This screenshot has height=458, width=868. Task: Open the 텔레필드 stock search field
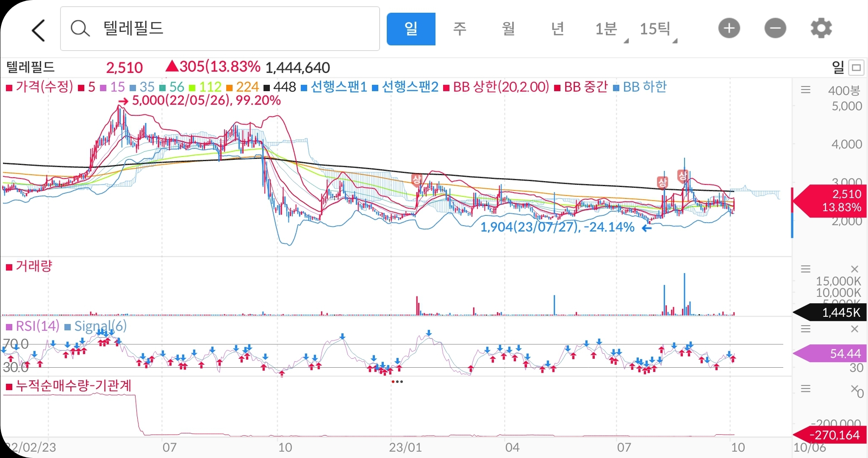(220, 29)
